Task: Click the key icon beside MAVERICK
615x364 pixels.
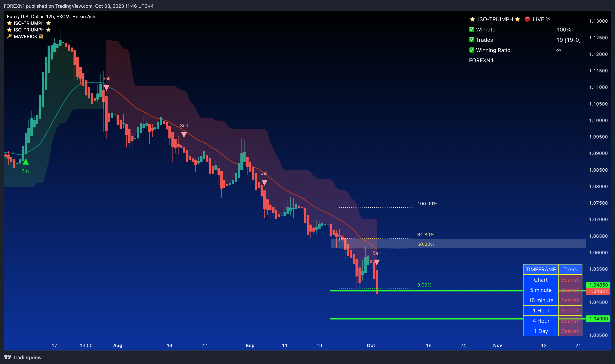Action: [9, 36]
